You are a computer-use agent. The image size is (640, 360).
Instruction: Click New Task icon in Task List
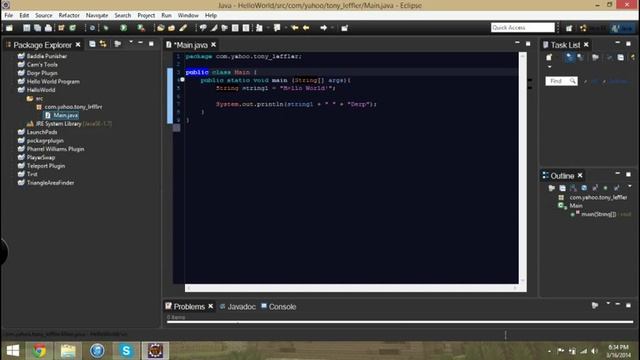tap(549, 58)
